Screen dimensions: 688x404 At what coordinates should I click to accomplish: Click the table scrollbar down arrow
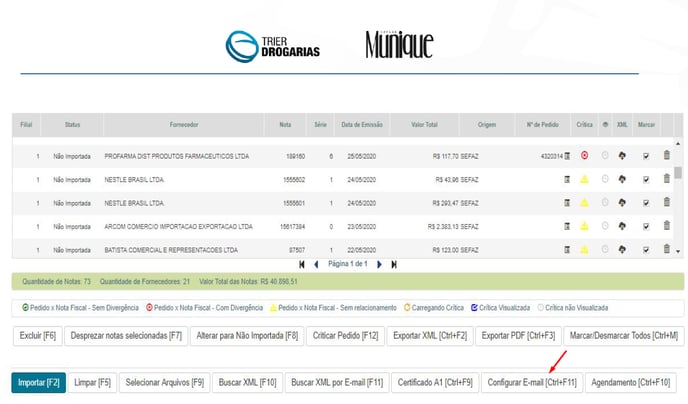(678, 251)
